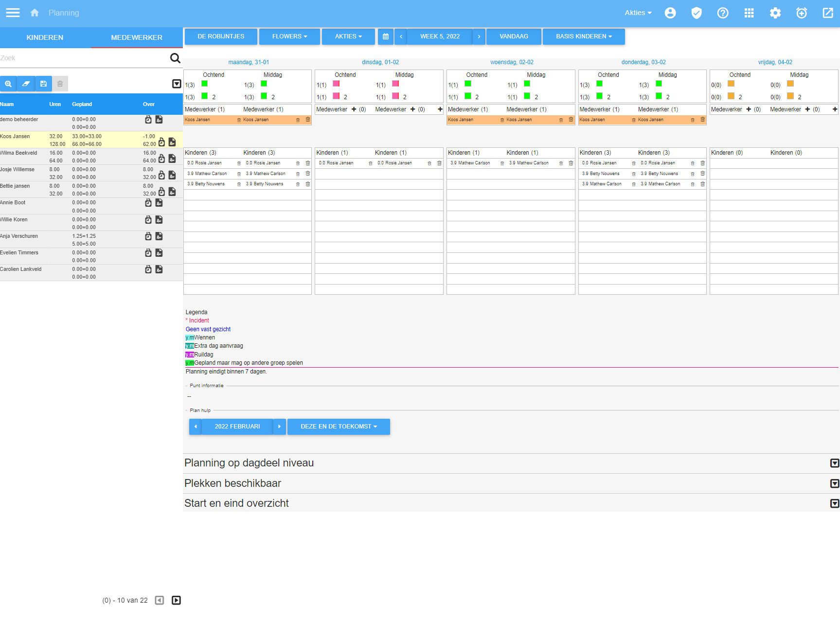Click the help question mark icon
Viewport: 840px width, 624px height.
(x=723, y=13)
